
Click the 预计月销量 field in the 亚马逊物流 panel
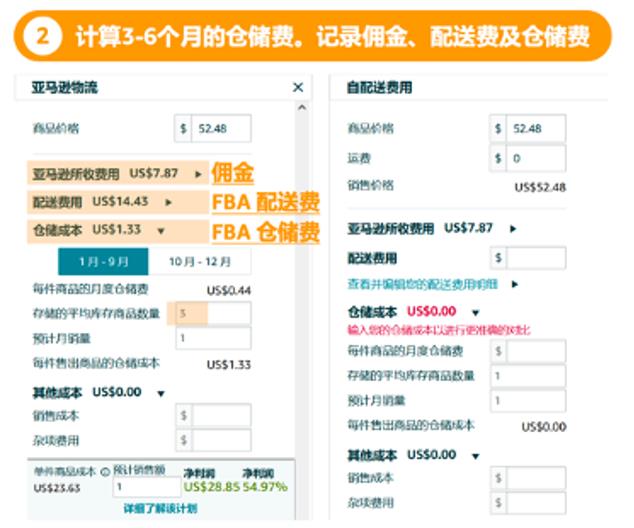[212, 338]
